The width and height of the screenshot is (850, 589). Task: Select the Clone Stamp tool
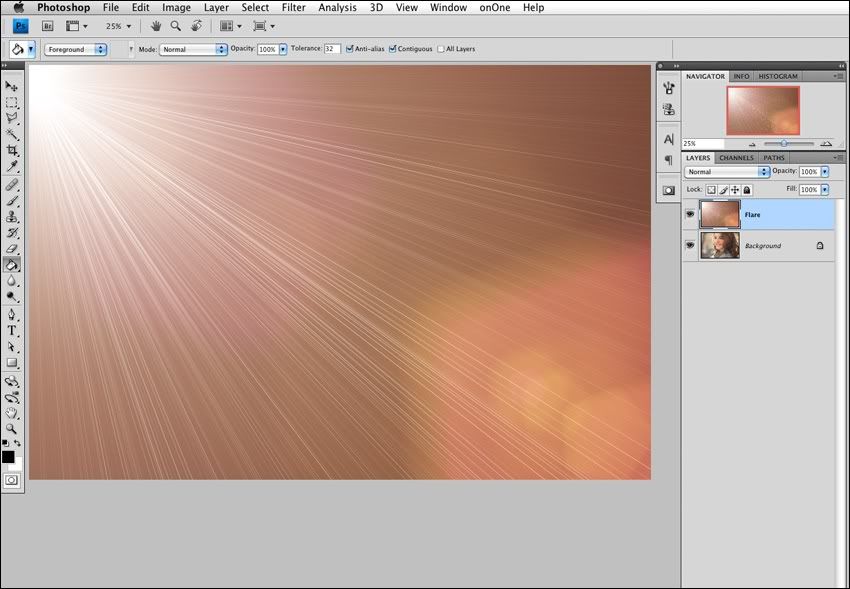coord(11,217)
